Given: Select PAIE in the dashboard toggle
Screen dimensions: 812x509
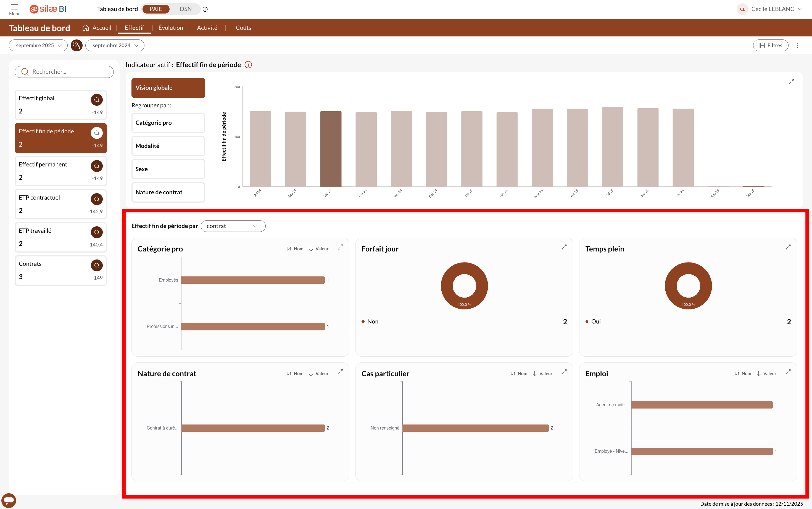Looking at the screenshot, I should [156, 9].
